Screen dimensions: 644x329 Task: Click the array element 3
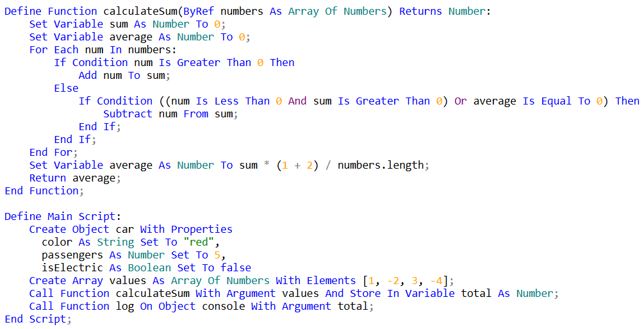(x=415, y=280)
